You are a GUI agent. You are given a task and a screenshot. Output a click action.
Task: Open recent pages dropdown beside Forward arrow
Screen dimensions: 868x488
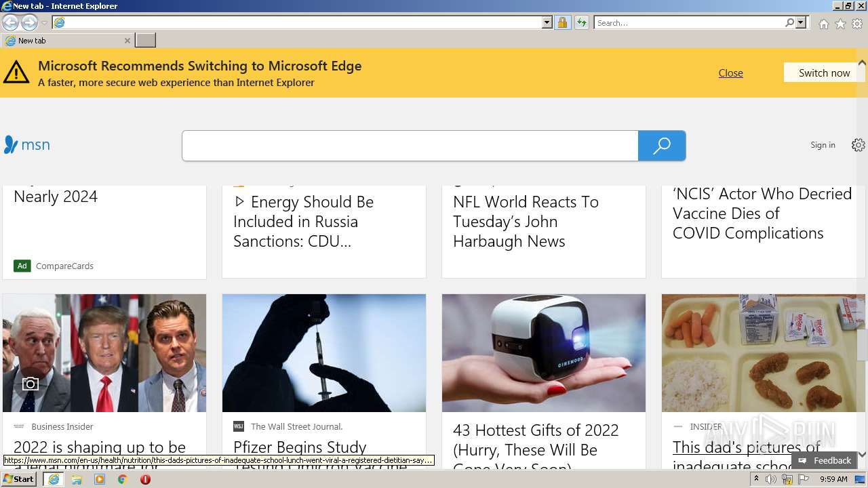(44, 23)
